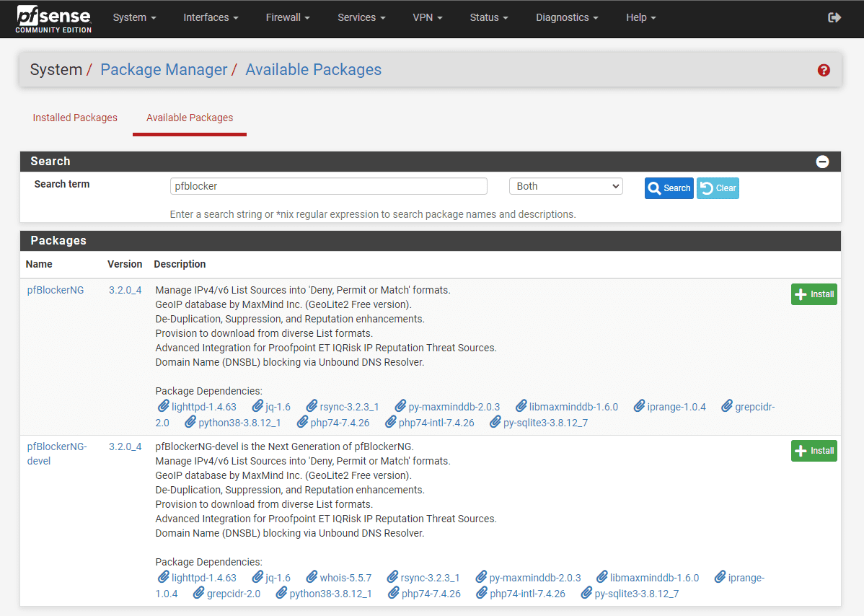
Task: Open the pfBlockerNG-devel package name link
Action: tap(57, 454)
